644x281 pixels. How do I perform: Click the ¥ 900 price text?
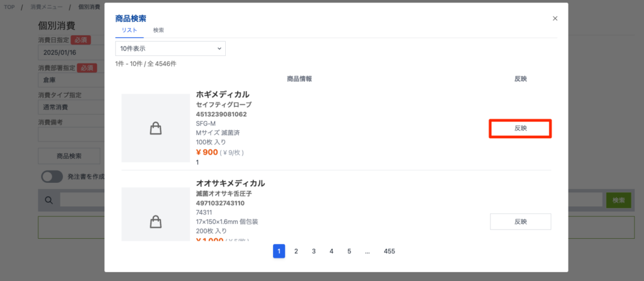click(x=207, y=152)
